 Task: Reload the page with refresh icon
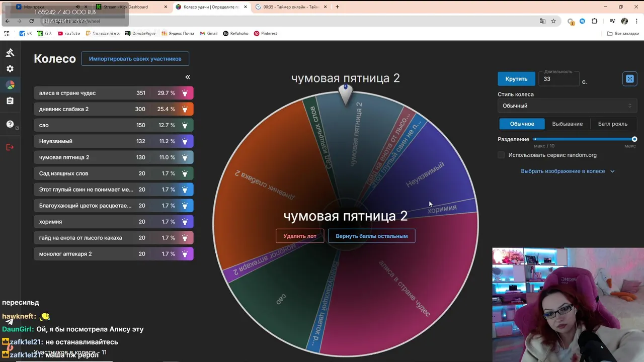[x=31, y=21]
